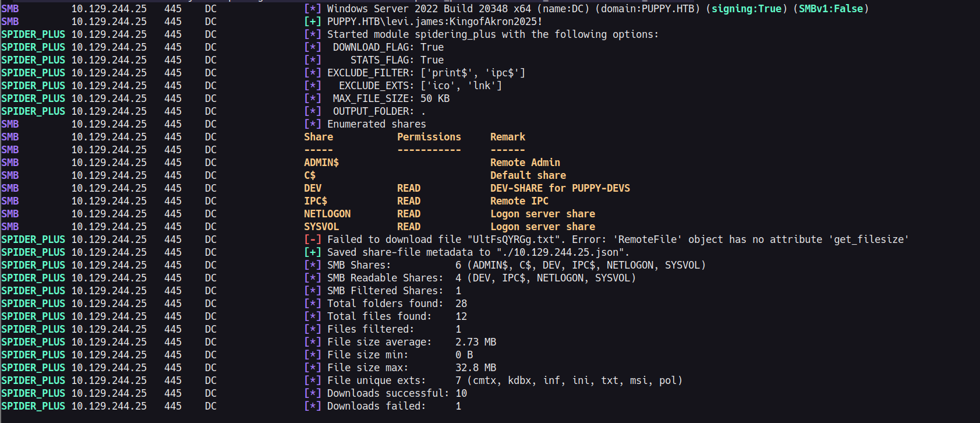Click the file size average '2.73 MB'
The width and height of the screenshot is (980, 423).
click(476, 342)
